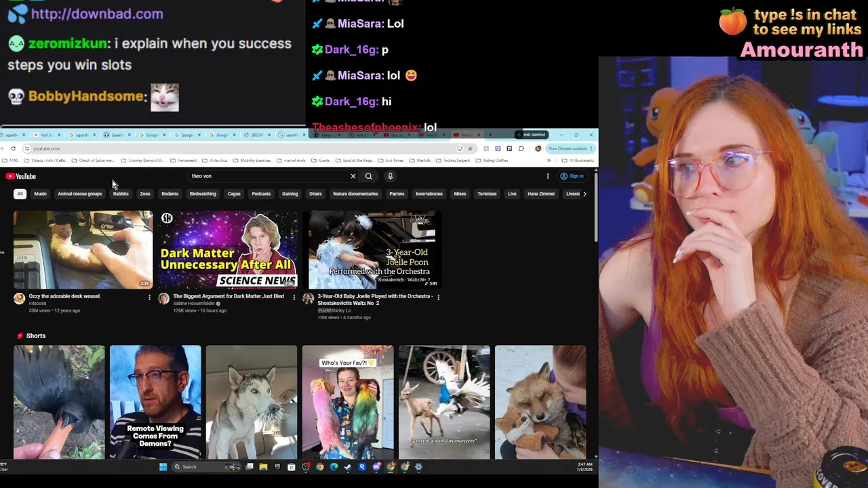
Task: Open the fox with plush toy short
Action: (540, 402)
